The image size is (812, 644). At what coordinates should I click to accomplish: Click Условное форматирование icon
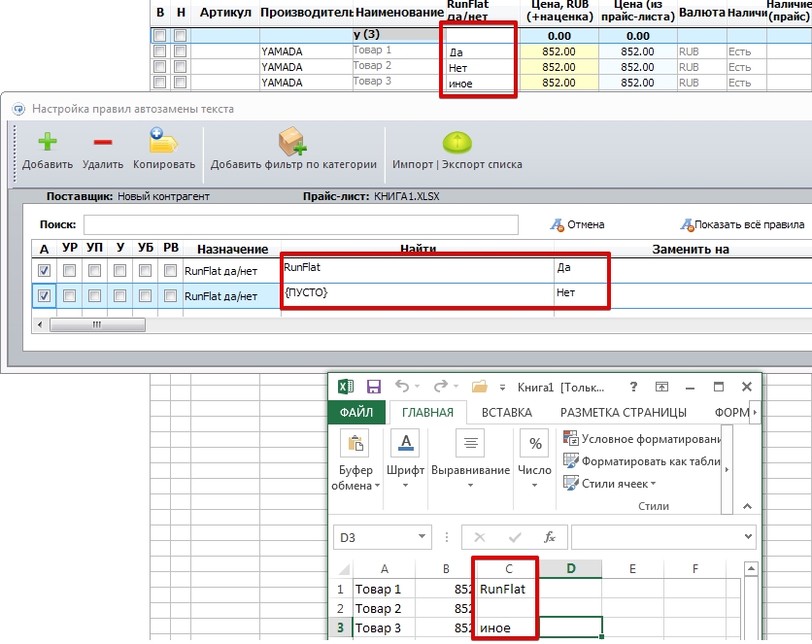[571, 438]
